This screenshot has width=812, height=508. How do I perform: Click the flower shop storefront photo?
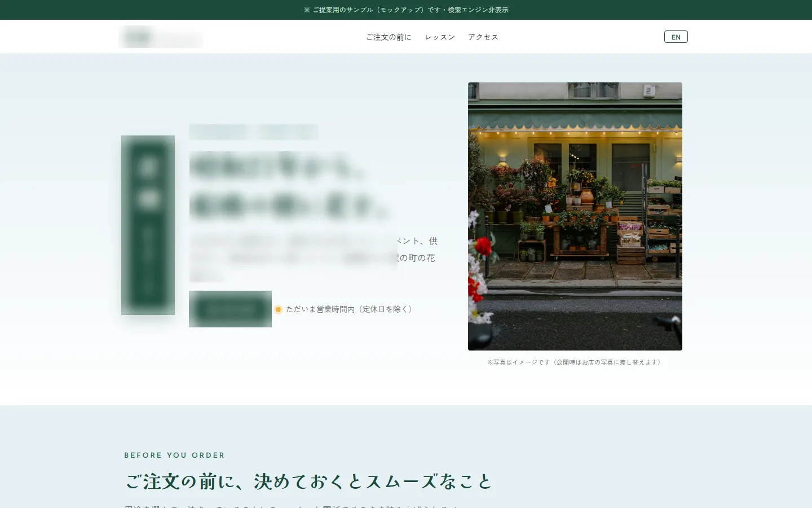coord(575,216)
